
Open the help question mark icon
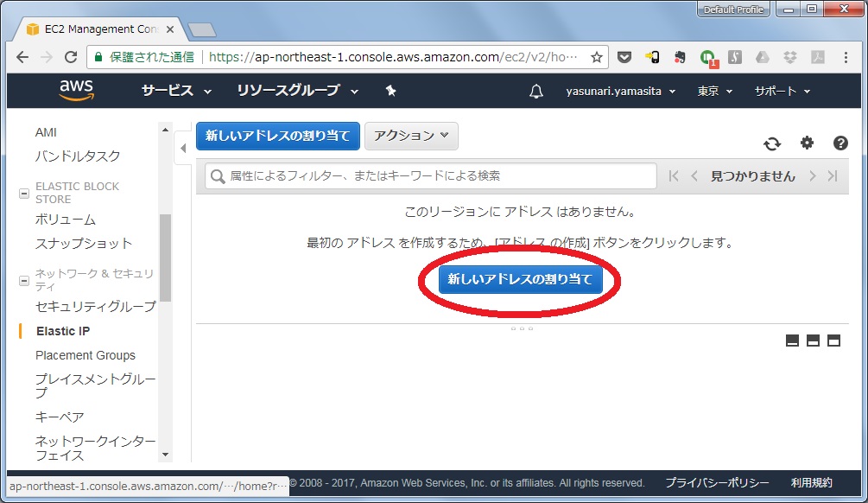click(840, 143)
